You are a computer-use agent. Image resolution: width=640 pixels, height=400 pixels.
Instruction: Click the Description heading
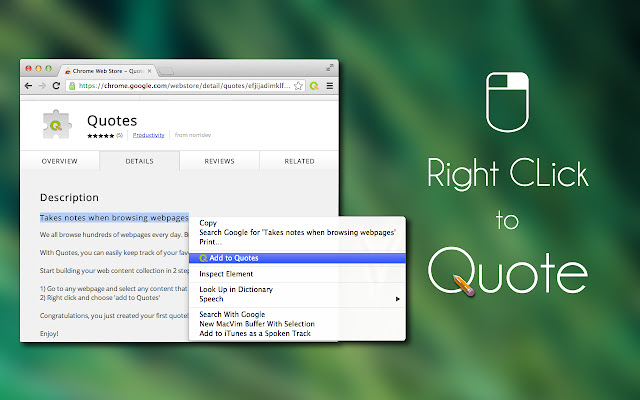(x=69, y=198)
